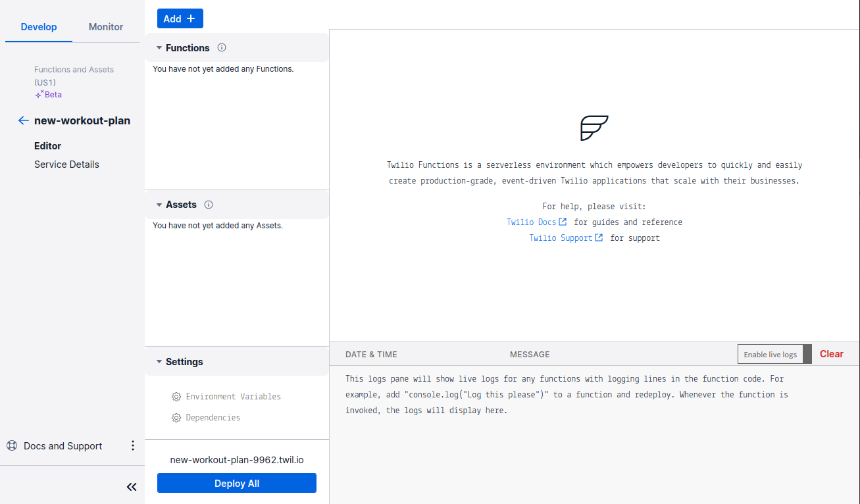Click the Environment Variables gear icon
This screenshot has width=860, height=504.
[176, 397]
